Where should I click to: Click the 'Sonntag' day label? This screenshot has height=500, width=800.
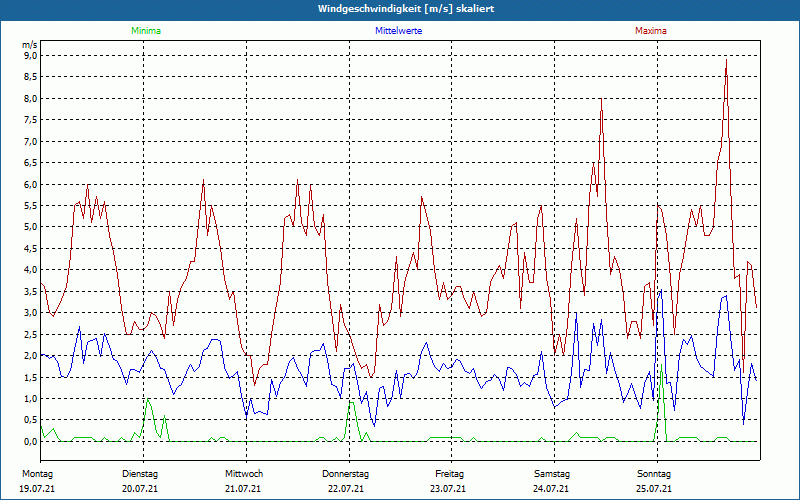(654, 474)
